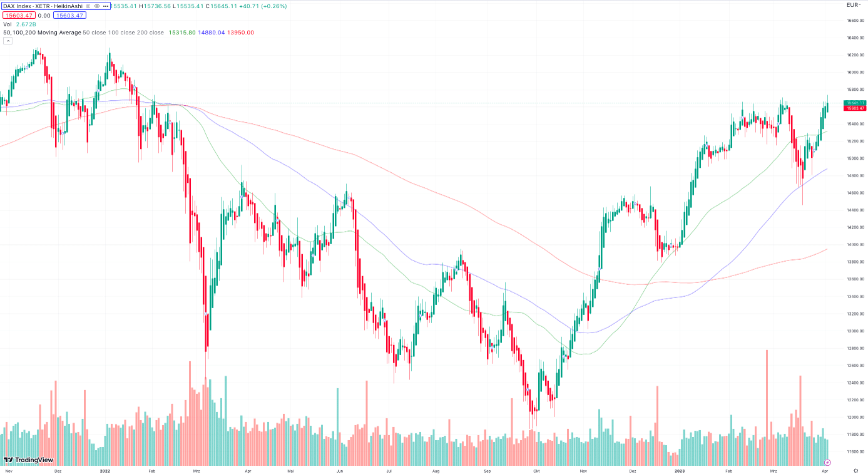Click the TradingView logo
Screen dimensions: 868x474
click(29, 460)
